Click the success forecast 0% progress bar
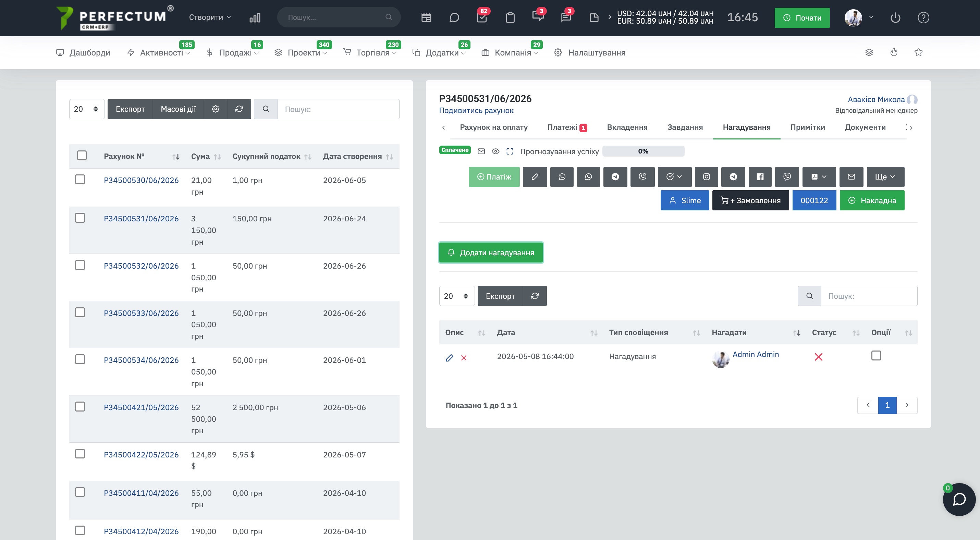Viewport: 980px width, 540px height. tap(643, 151)
